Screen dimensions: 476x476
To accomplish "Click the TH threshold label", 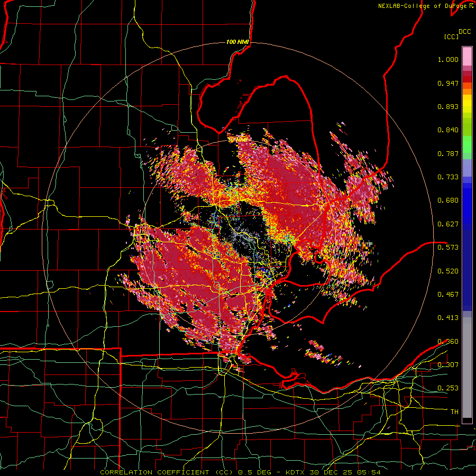I will 454,412.
